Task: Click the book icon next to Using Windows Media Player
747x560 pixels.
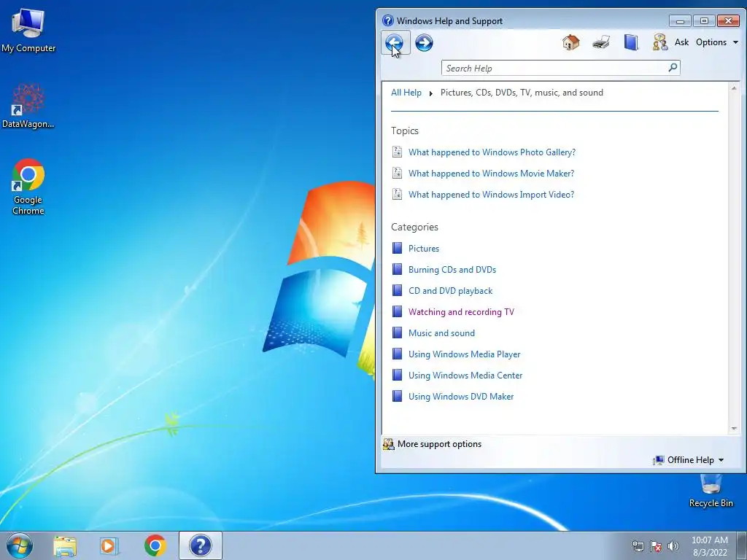Action: [397, 354]
